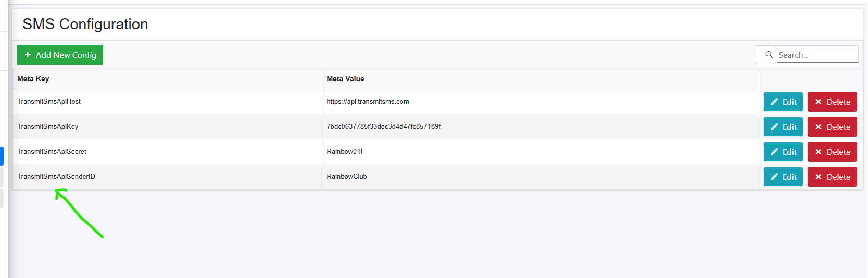Image resolution: width=868 pixels, height=278 pixels.
Task: Delete the TransmitSmsApiSenderID row
Action: (832, 177)
